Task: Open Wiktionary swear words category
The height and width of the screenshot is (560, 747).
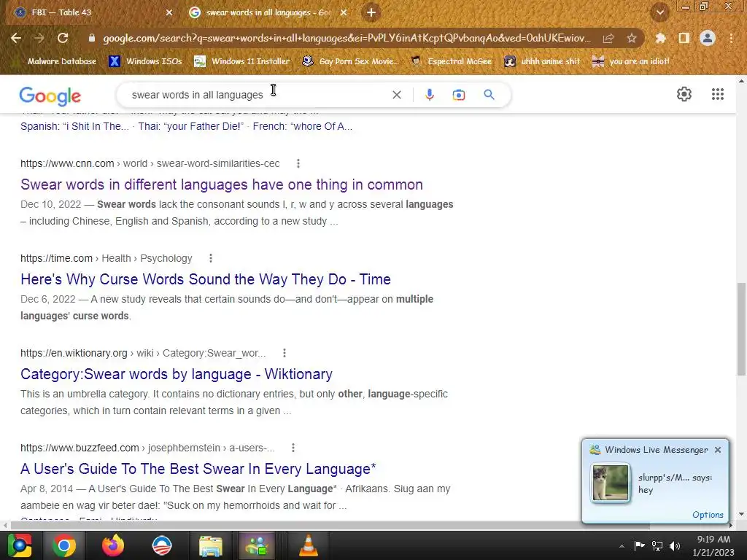Action: click(177, 374)
